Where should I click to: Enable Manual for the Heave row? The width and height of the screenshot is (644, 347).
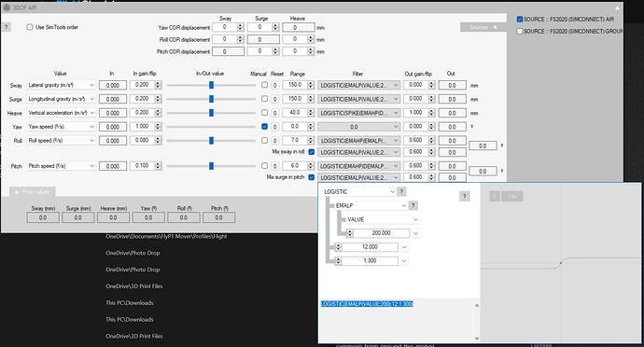point(264,113)
